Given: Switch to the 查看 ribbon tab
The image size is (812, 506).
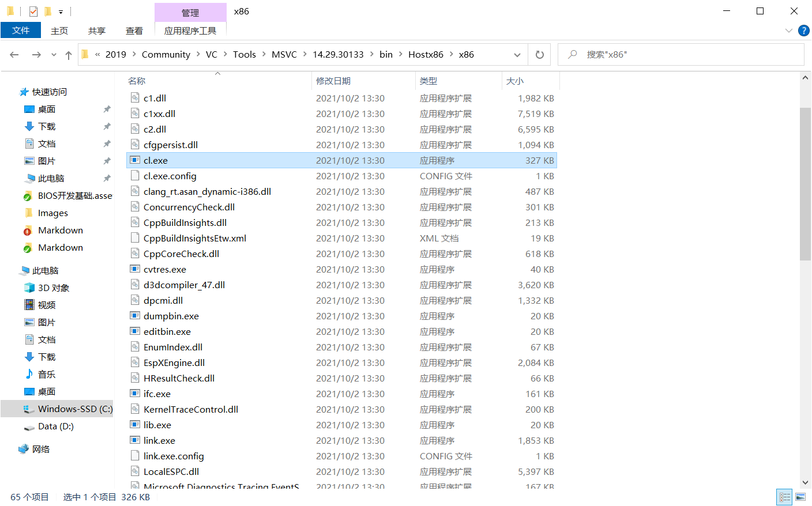Looking at the screenshot, I should [134, 31].
